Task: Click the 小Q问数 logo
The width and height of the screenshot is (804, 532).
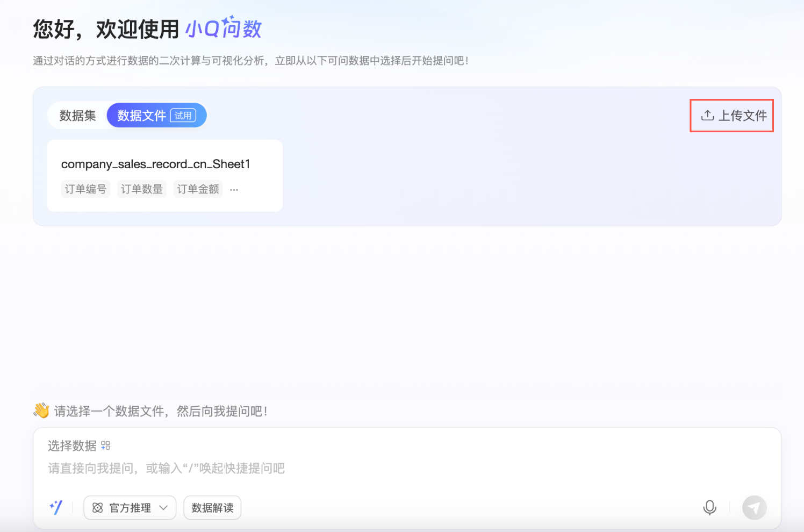Action: click(x=224, y=28)
